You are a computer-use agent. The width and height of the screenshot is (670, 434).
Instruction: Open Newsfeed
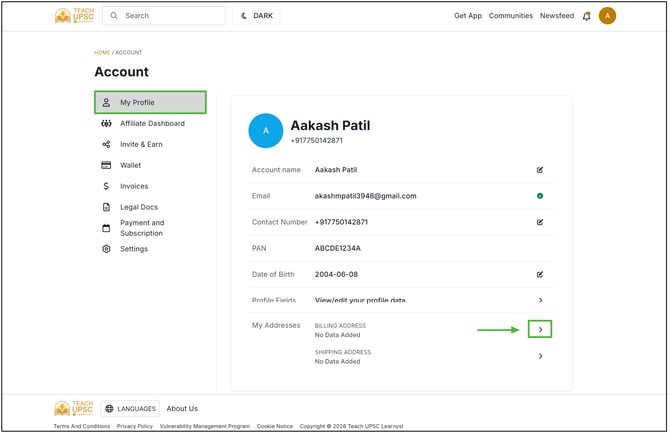pos(559,16)
